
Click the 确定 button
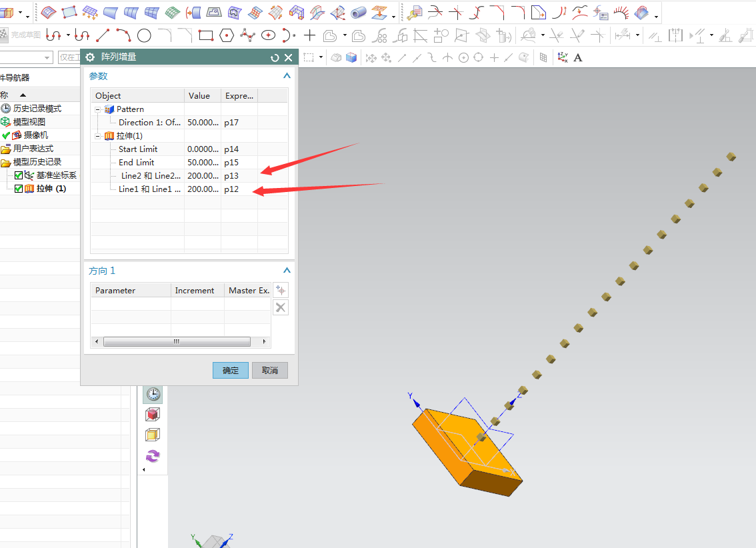[231, 371]
